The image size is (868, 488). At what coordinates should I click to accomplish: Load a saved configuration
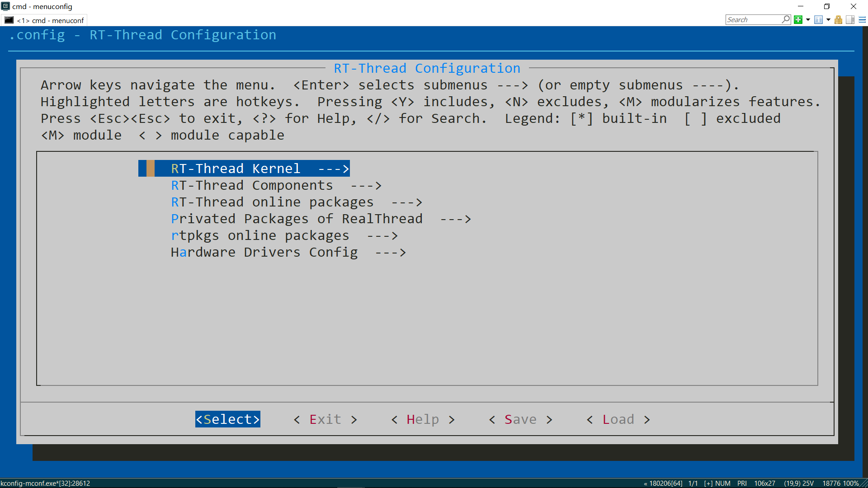(618, 419)
